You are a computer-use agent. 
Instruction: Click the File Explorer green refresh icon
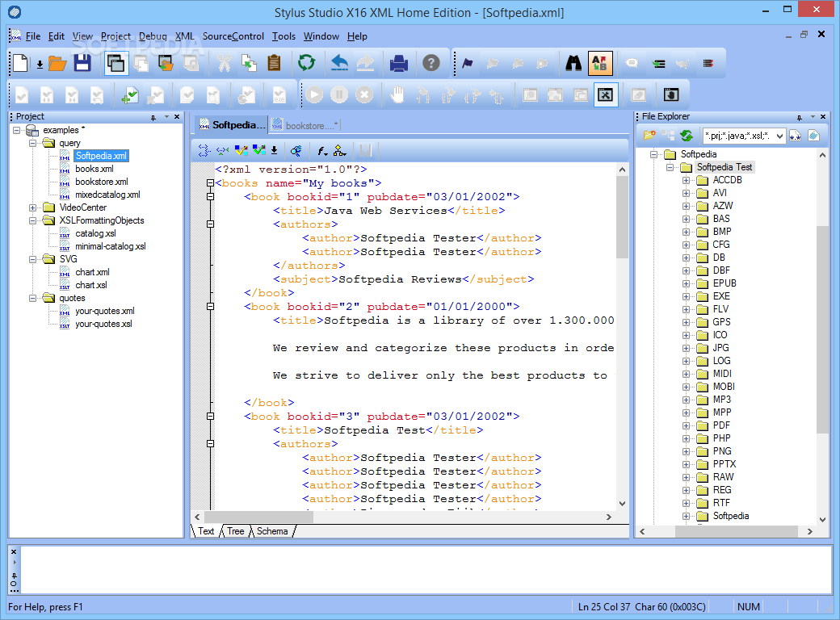point(687,136)
